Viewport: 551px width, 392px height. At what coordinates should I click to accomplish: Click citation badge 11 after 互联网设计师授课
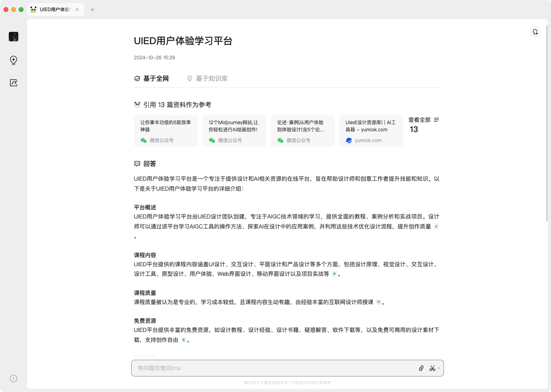point(378,302)
